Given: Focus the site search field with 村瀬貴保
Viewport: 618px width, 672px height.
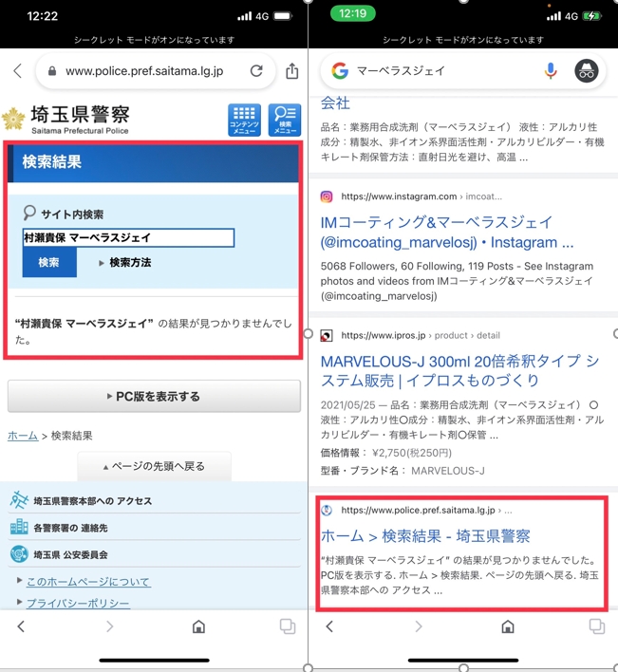Looking at the screenshot, I should tap(128, 238).
